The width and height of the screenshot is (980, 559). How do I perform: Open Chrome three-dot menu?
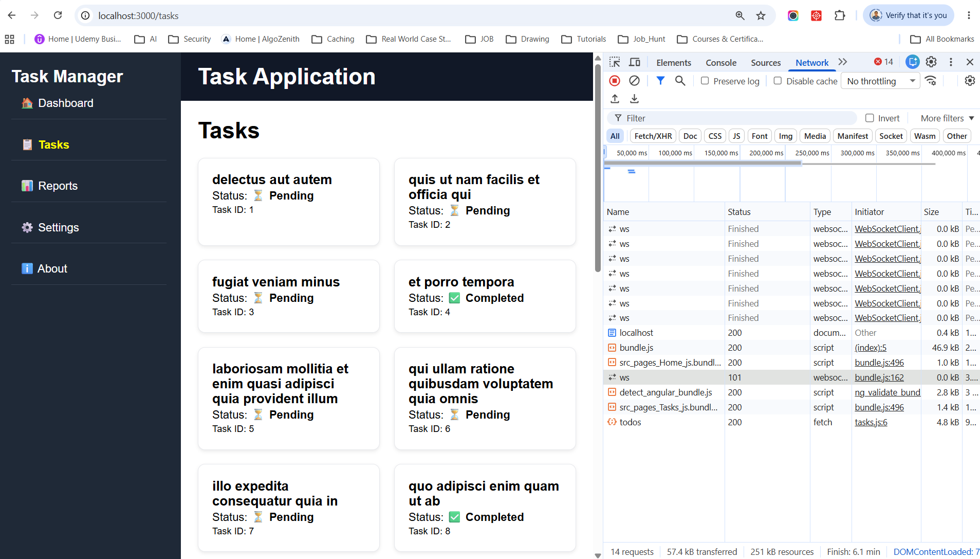pyautogui.click(x=969, y=15)
